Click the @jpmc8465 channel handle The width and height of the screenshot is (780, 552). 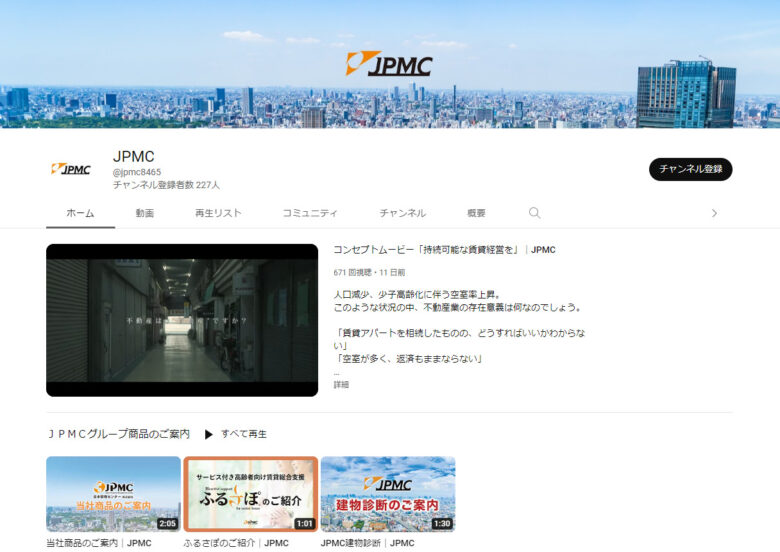[137, 172]
